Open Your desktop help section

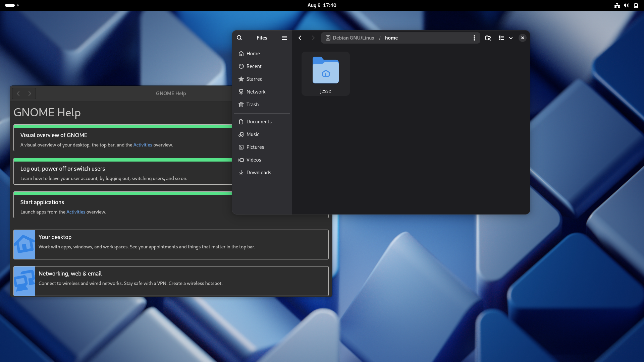[171, 244]
